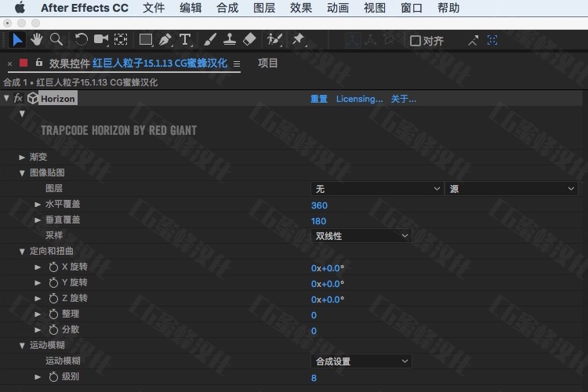Screen dimensions: 588x392
Task: Open the effect controls panel menu
Action: click(237, 64)
